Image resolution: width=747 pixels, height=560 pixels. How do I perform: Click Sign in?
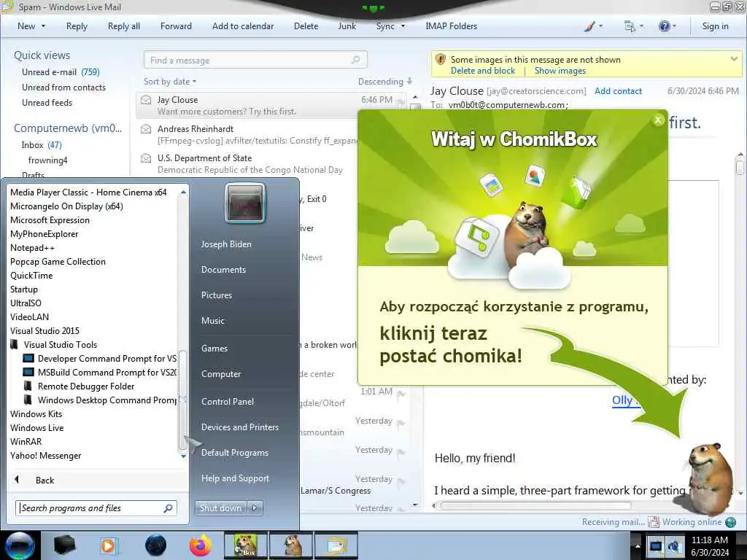[x=715, y=26]
